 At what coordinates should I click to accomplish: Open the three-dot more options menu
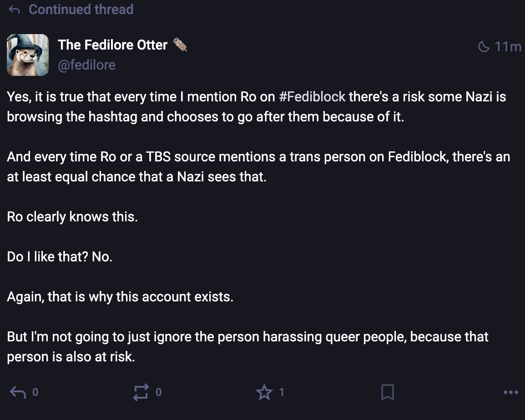510,392
